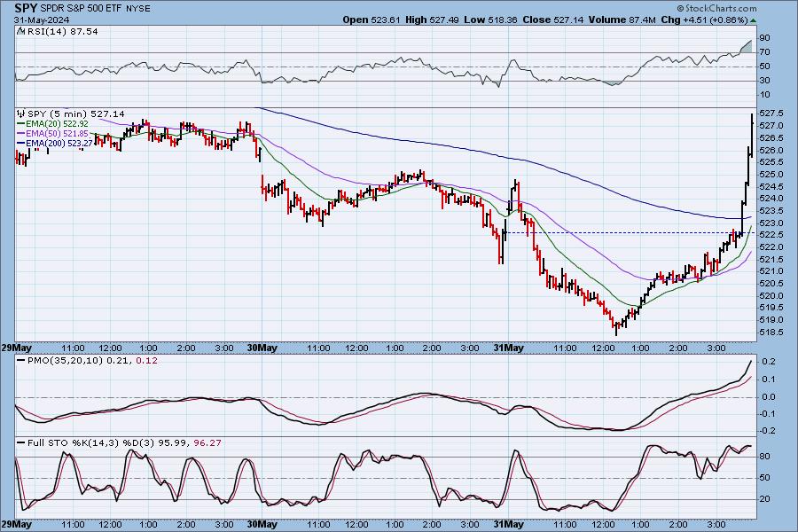Click the "30May" label beneath the price panel
Screen dimensions: 798x532
(x=262, y=348)
